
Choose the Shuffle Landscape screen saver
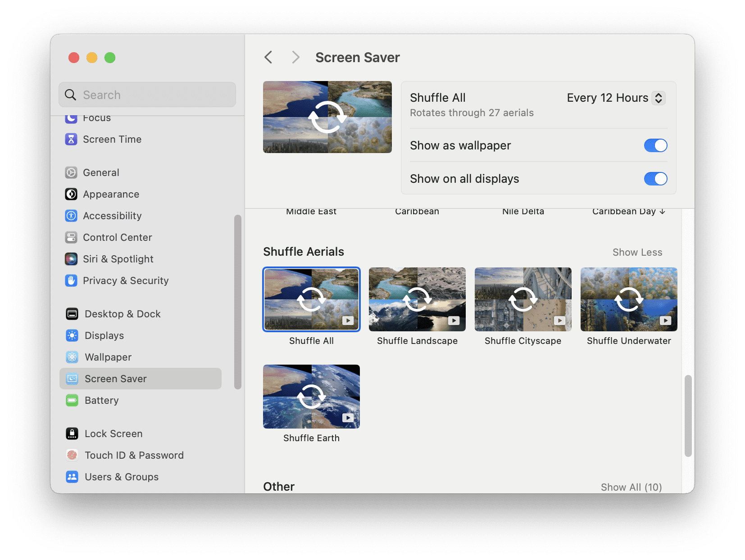[417, 299]
